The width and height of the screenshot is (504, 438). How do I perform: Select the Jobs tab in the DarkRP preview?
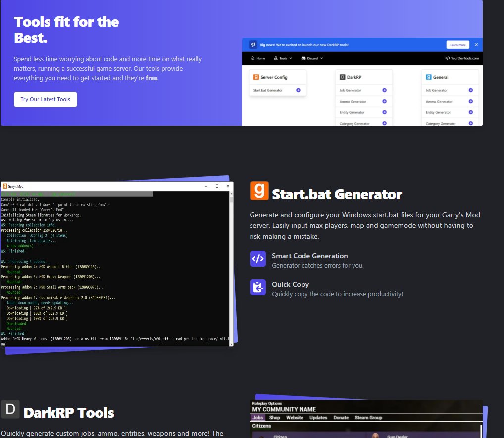click(258, 417)
